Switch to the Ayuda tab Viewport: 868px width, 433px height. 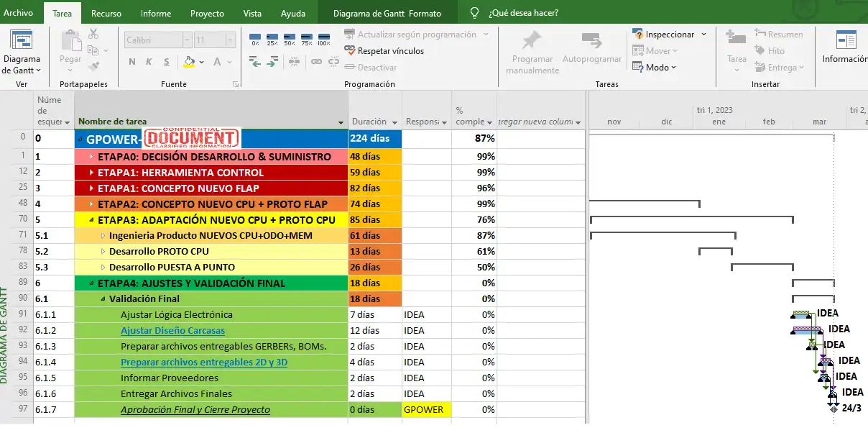click(x=293, y=13)
